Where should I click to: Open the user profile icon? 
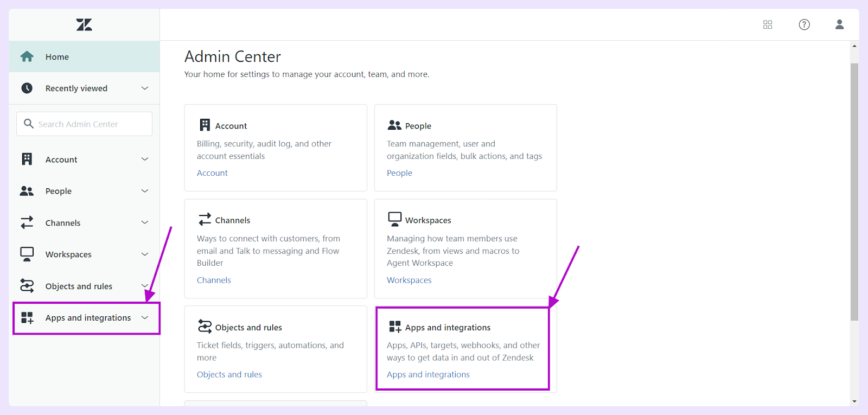click(x=839, y=24)
